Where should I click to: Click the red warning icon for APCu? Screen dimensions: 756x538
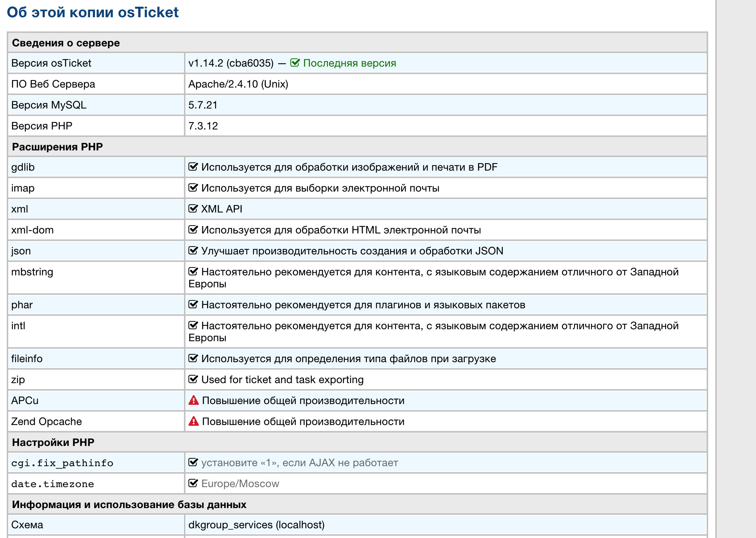tap(193, 400)
